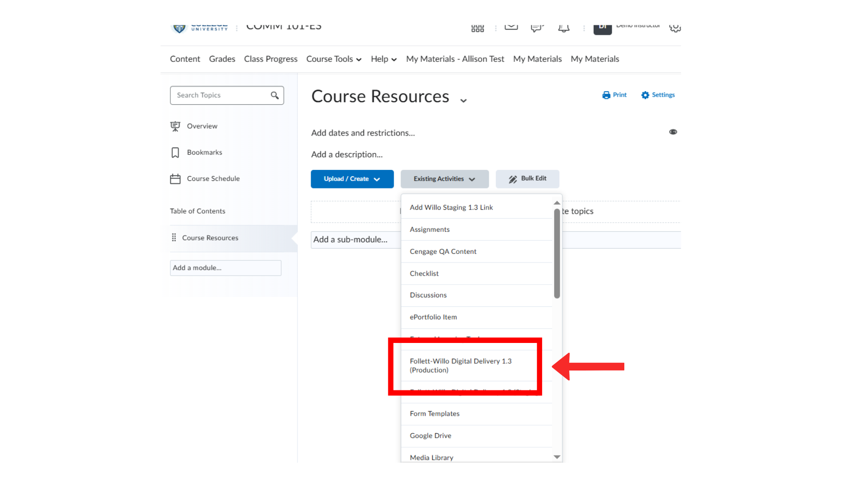Screen dimensions: 868x488
Task: Click the Print link
Action: click(x=614, y=95)
